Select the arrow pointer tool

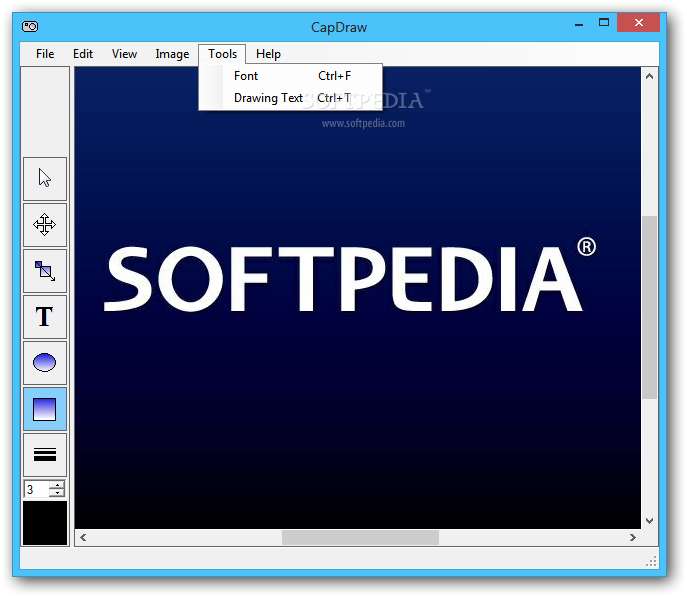[45, 179]
